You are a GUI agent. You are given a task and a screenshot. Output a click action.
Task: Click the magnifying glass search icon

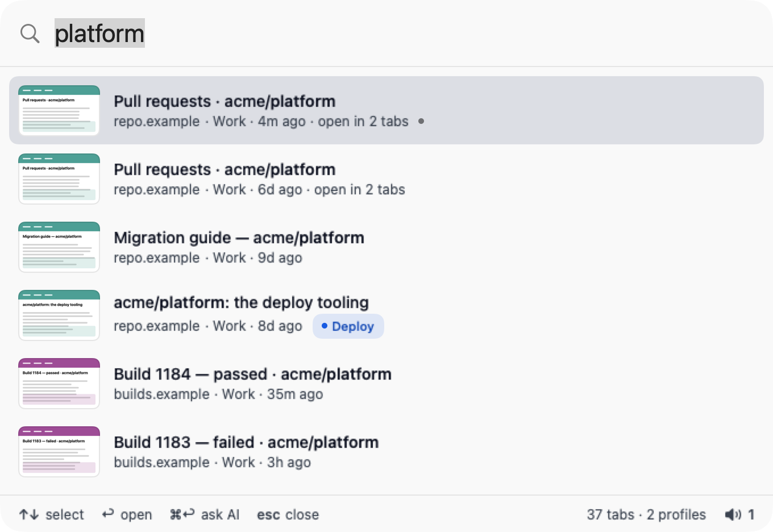pos(30,34)
